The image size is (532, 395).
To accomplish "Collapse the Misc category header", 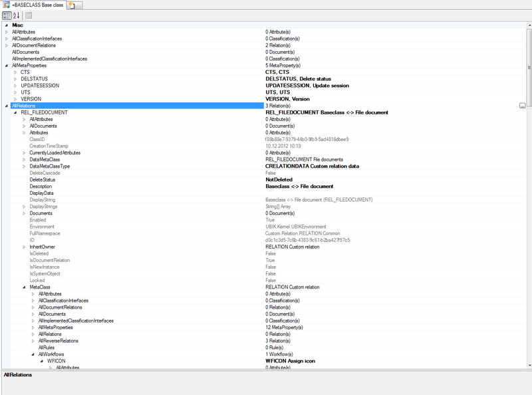I will click(x=5, y=25).
